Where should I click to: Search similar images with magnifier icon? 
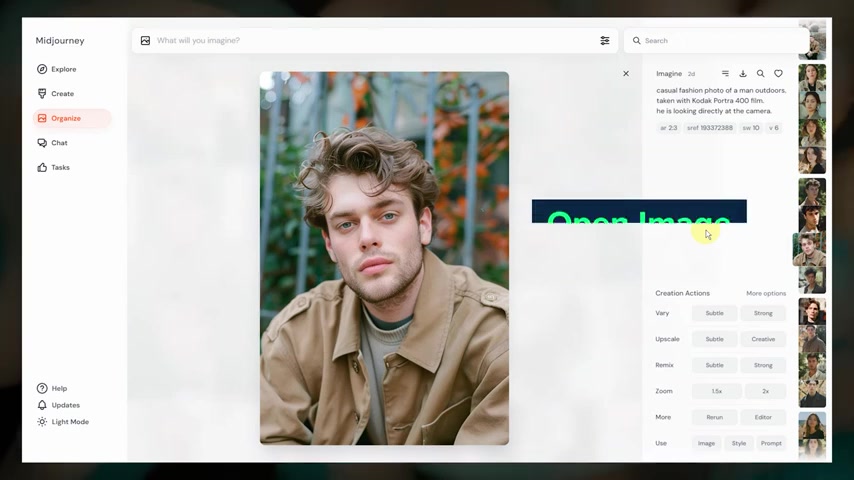(760, 74)
